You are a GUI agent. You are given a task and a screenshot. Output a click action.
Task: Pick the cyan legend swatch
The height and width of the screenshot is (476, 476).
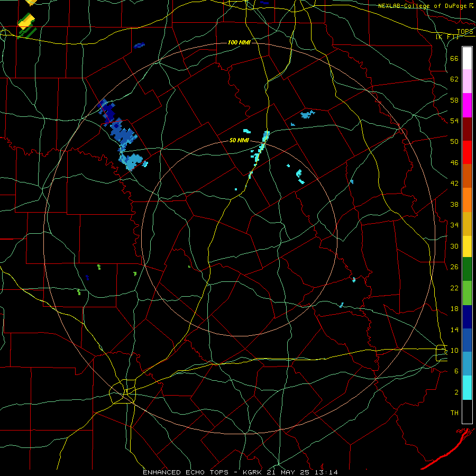tap(467, 388)
